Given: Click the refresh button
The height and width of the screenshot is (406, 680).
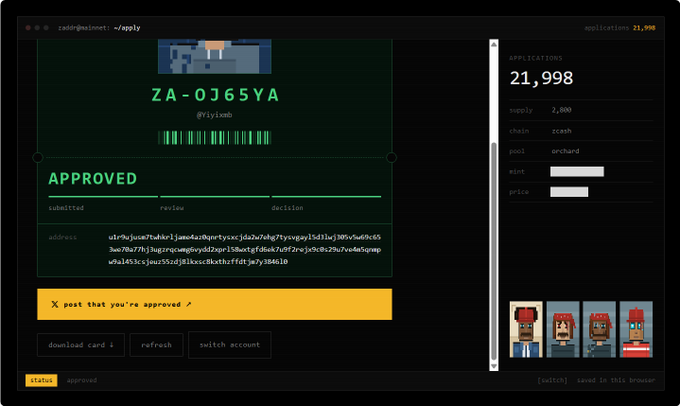Looking at the screenshot, I should (156, 345).
